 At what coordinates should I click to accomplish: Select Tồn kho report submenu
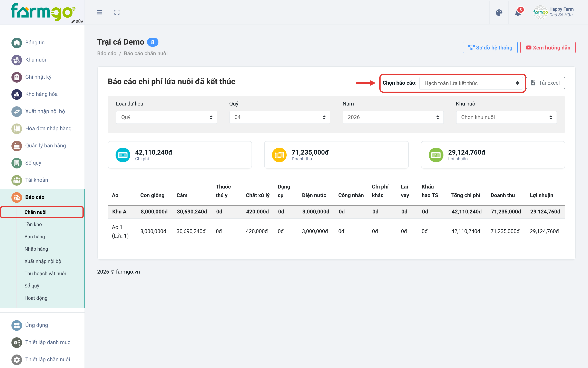33,224
